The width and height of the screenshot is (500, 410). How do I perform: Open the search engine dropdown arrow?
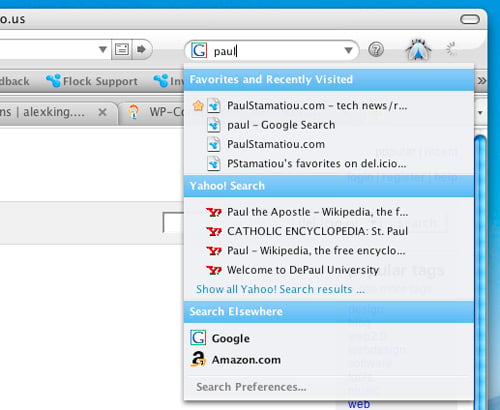[x=348, y=51]
